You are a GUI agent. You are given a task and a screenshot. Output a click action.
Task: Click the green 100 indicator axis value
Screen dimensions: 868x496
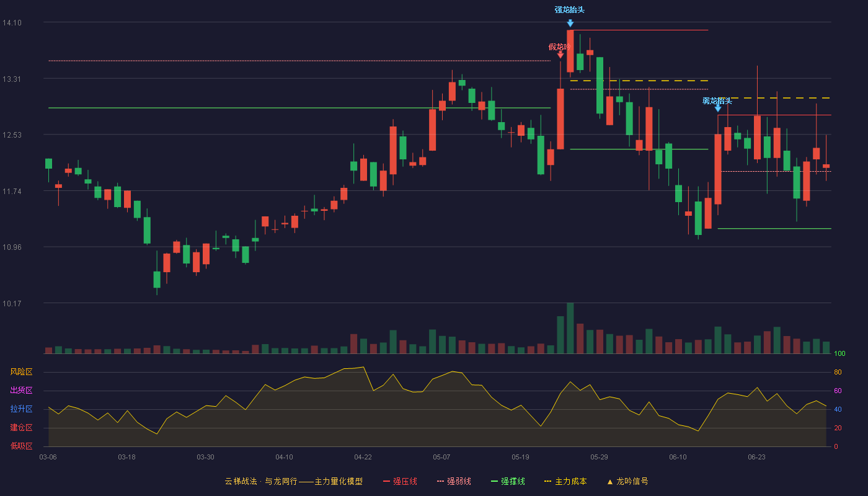tap(839, 353)
